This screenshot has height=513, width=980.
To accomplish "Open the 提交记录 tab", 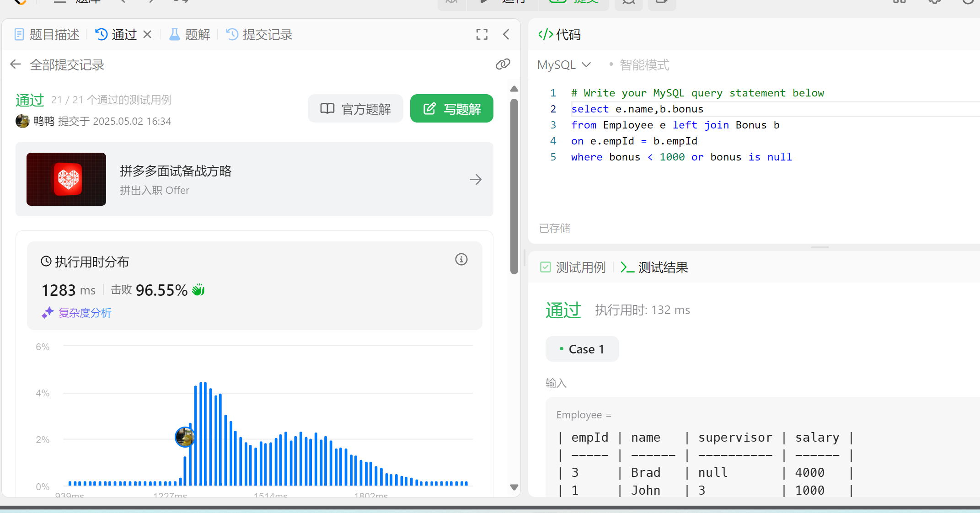I will click(259, 34).
